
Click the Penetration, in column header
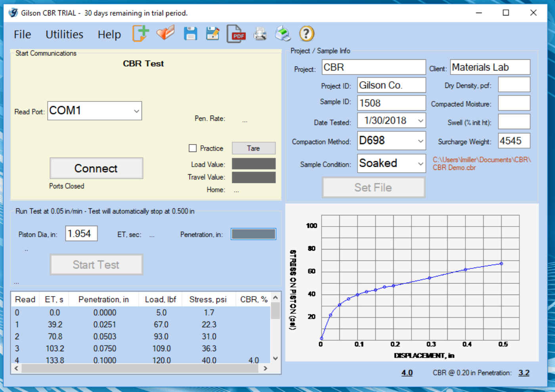[x=103, y=299]
